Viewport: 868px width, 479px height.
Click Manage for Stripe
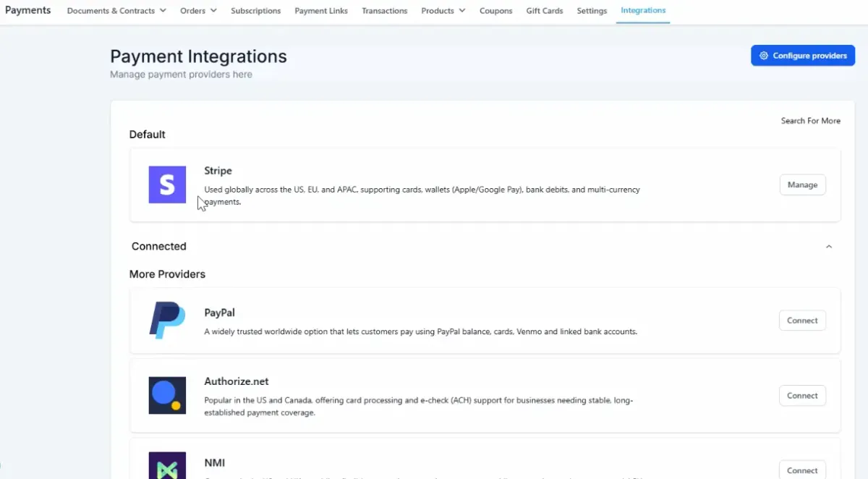[802, 185]
